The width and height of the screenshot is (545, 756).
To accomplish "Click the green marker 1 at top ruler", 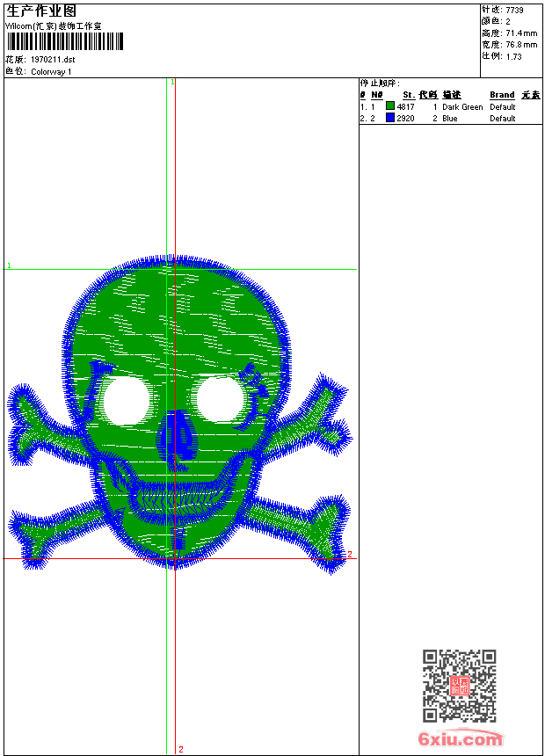I will coord(172,82).
